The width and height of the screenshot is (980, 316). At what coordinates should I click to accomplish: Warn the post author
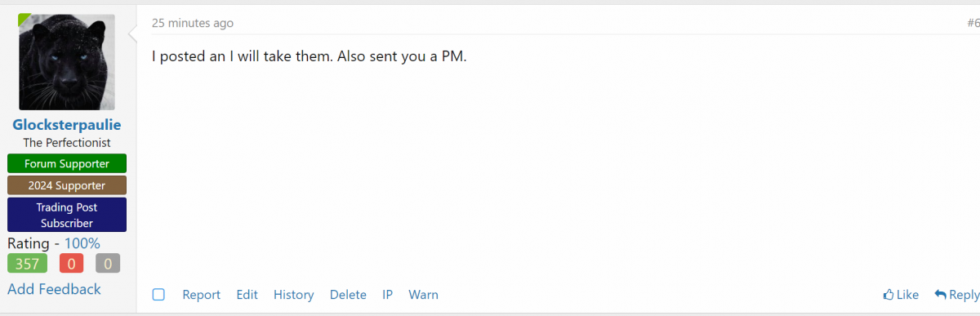423,295
